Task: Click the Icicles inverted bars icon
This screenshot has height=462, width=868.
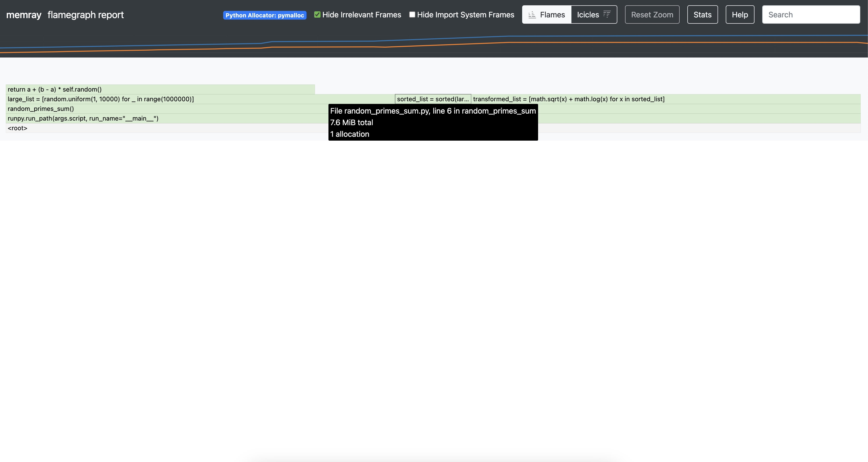Action: click(606, 14)
